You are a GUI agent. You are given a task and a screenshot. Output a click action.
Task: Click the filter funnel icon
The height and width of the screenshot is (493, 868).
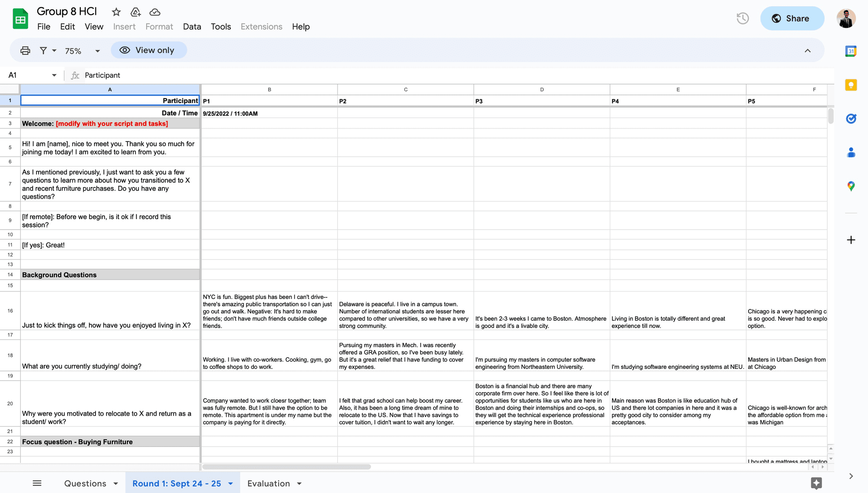pyautogui.click(x=43, y=50)
